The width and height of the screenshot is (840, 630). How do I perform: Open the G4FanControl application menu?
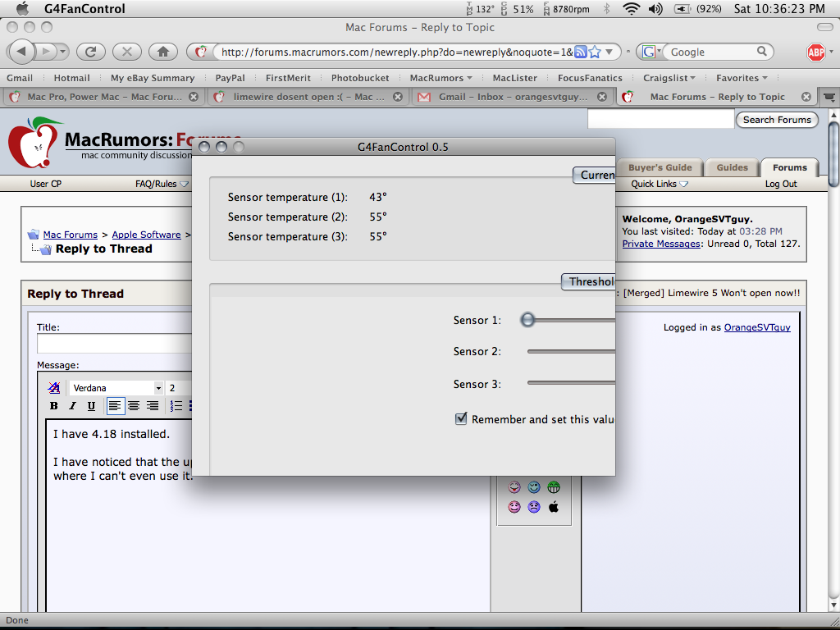point(84,8)
